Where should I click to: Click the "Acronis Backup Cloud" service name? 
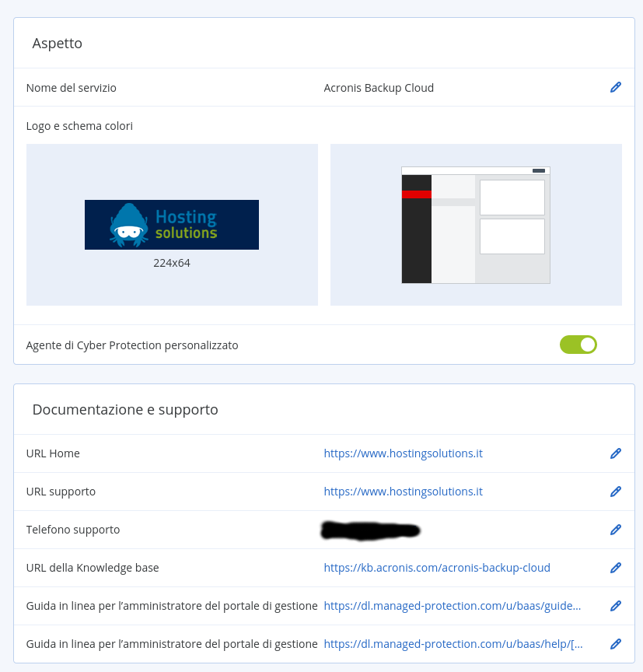tap(379, 88)
